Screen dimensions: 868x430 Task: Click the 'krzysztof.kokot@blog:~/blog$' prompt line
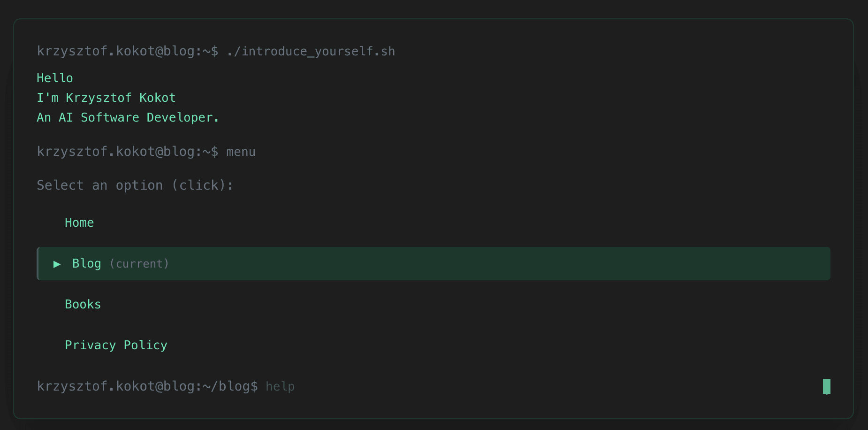click(x=147, y=386)
